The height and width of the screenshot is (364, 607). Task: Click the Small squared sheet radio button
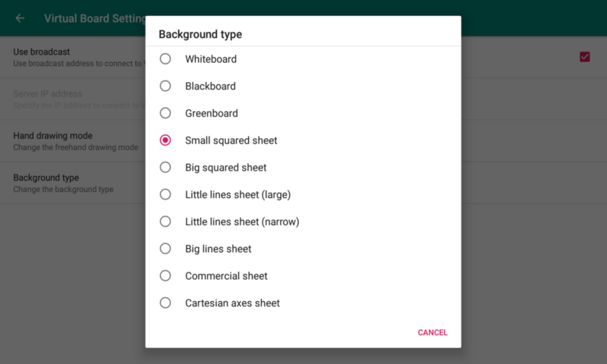coord(165,140)
